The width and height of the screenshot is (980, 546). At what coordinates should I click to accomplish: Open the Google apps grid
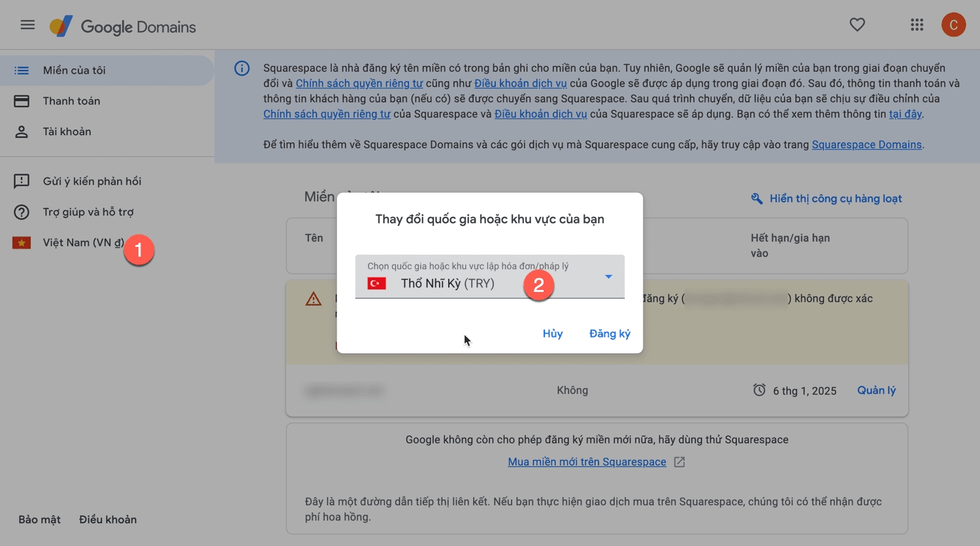(917, 25)
